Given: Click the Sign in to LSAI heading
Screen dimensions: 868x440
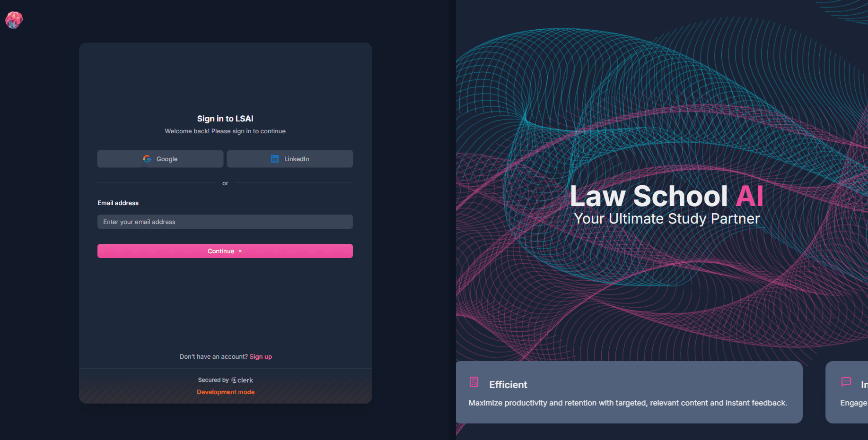Looking at the screenshot, I should pyautogui.click(x=225, y=119).
